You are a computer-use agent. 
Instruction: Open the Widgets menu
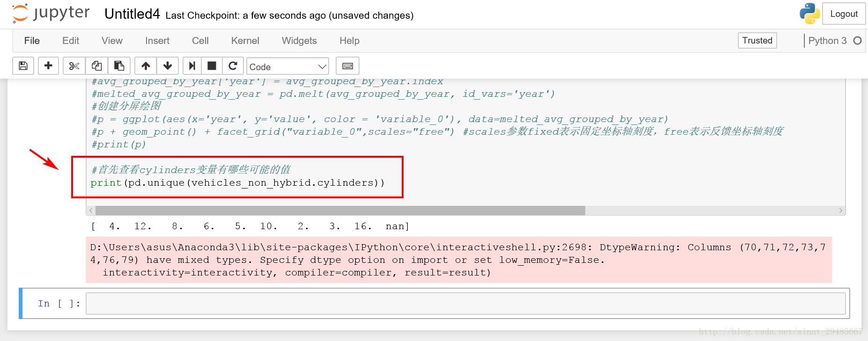(299, 41)
